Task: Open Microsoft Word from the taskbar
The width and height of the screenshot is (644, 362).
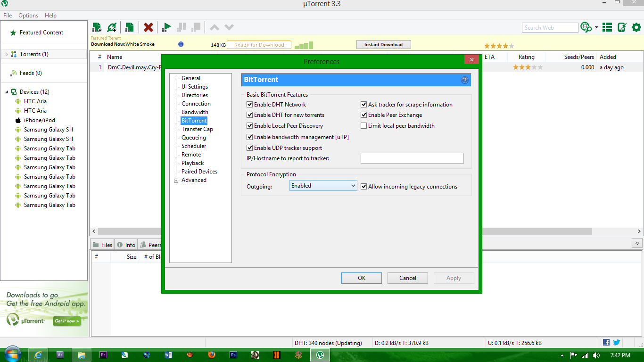Action: click(168, 355)
